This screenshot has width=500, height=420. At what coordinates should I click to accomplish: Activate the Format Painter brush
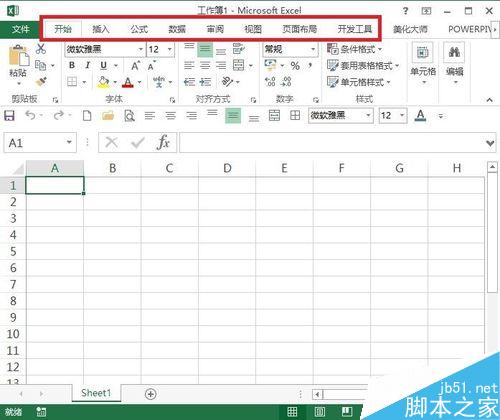(41, 82)
